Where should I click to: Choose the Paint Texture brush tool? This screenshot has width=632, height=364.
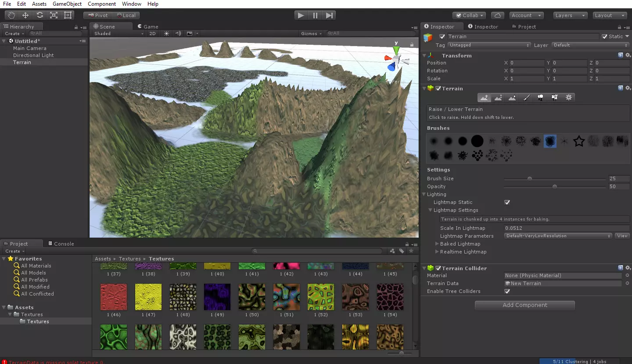[527, 98]
